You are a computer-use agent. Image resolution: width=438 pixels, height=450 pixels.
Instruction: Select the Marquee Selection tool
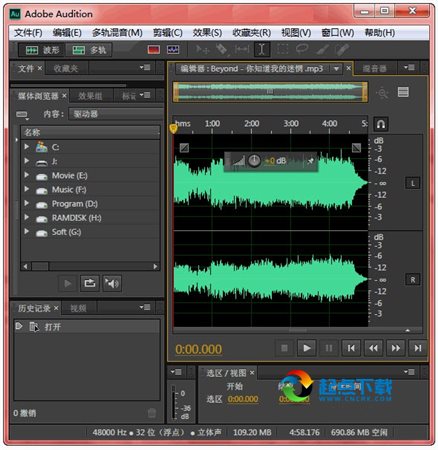[x=282, y=49]
